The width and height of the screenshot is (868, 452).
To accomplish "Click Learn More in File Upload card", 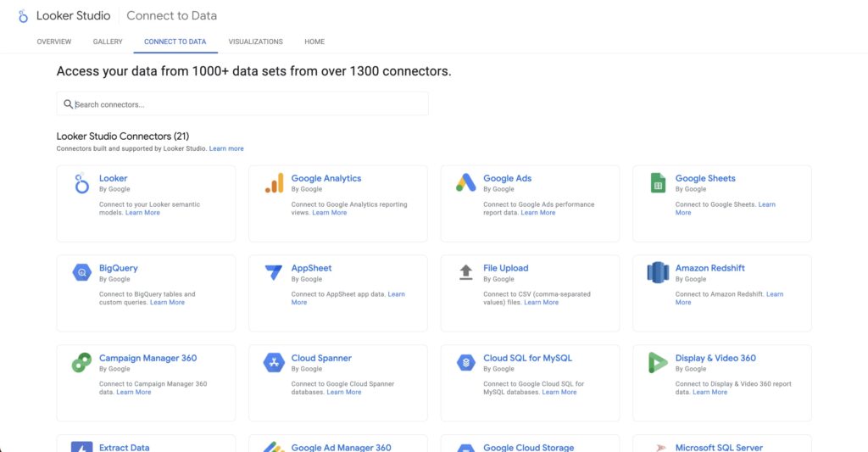I will tap(542, 303).
